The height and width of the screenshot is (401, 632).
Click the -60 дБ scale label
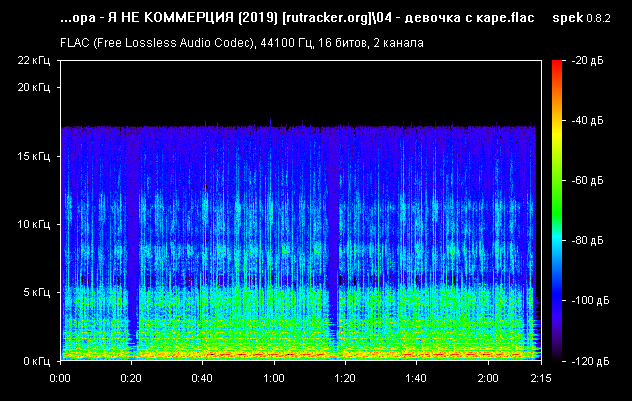[x=587, y=180]
